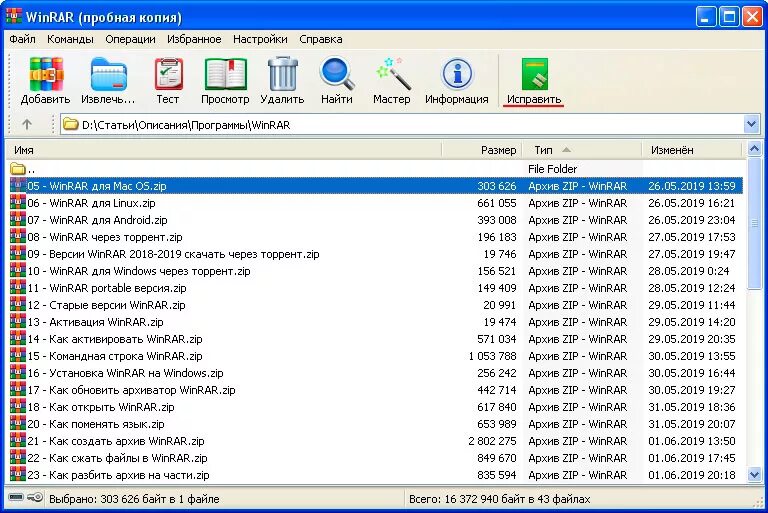Click the disk drive icon in status bar
Screen dimensions: 768x513
[x=16, y=498]
